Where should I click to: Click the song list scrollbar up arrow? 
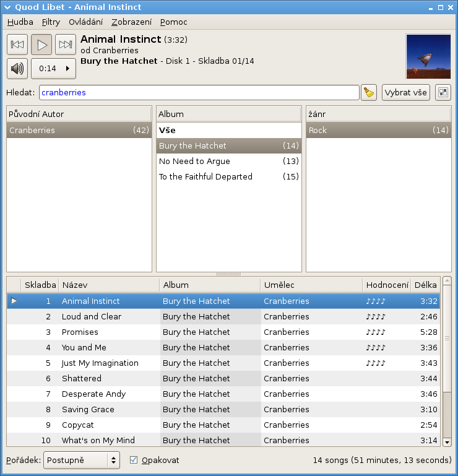(447, 281)
